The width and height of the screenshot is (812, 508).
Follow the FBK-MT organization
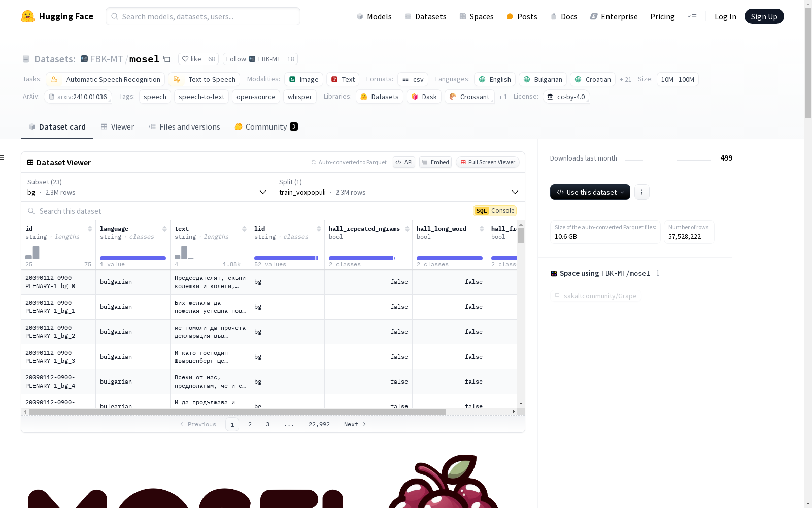[253, 59]
